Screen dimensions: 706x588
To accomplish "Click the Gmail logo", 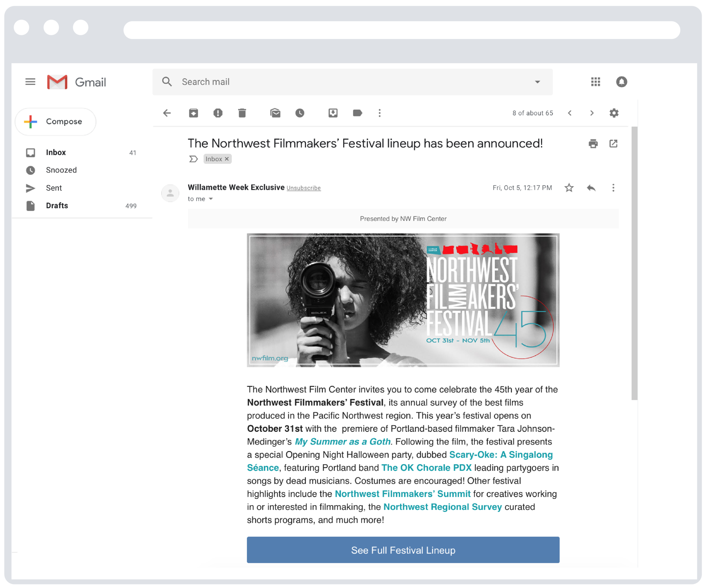I will pos(76,82).
